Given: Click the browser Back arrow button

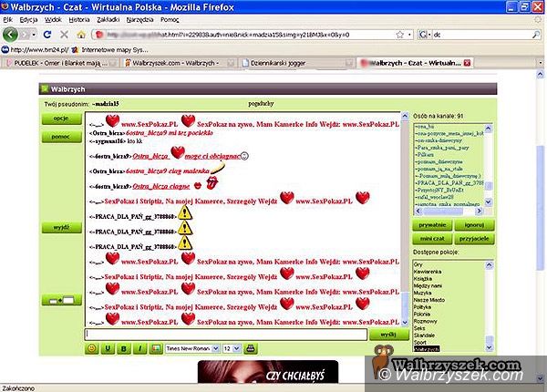Looking at the screenshot, I should [11, 34].
